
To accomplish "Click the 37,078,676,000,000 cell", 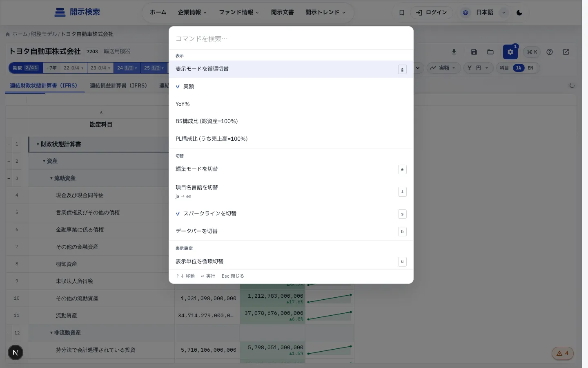I will coord(272,316).
